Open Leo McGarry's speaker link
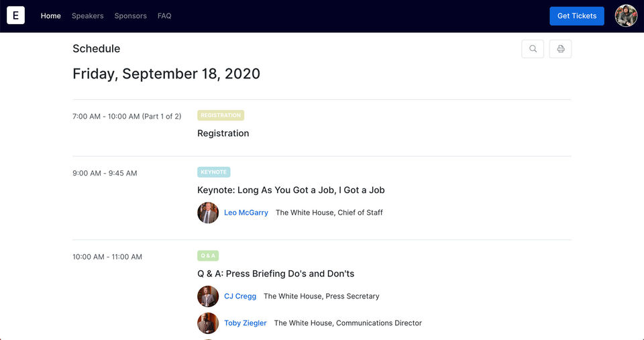 point(246,213)
